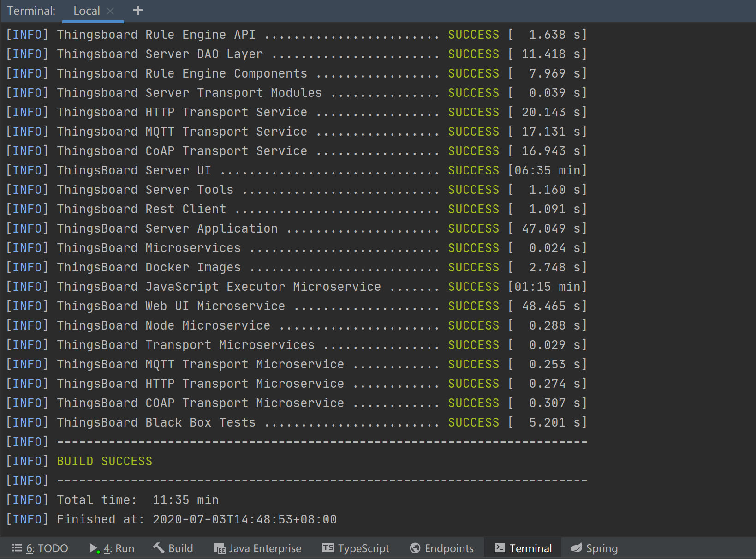Click the 20.143 s duration value
This screenshot has height=559, width=756.
[551, 112]
